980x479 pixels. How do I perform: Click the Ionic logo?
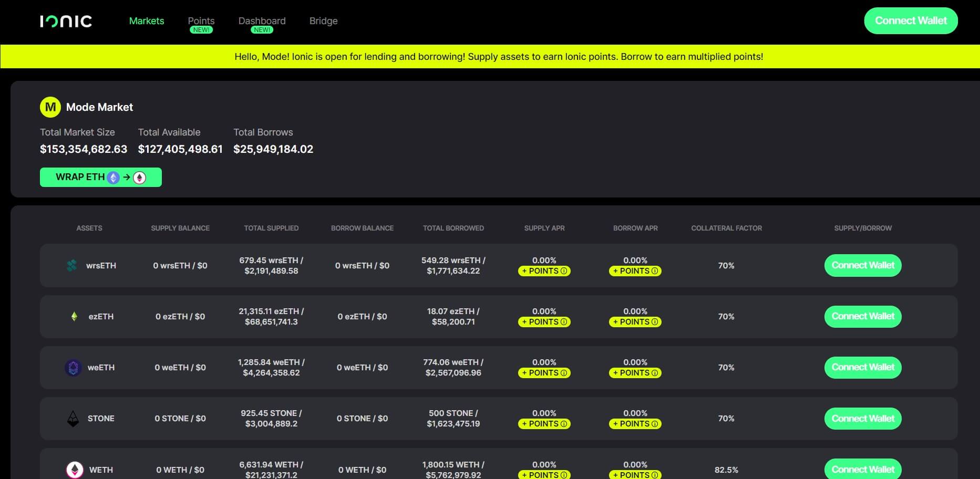[x=66, y=21]
